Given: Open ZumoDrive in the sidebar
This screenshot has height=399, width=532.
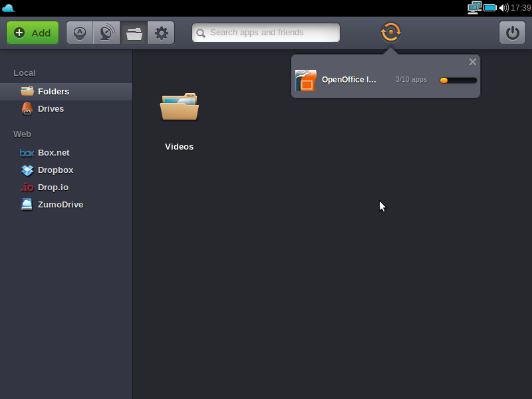Looking at the screenshot, I should click(60, 205).
